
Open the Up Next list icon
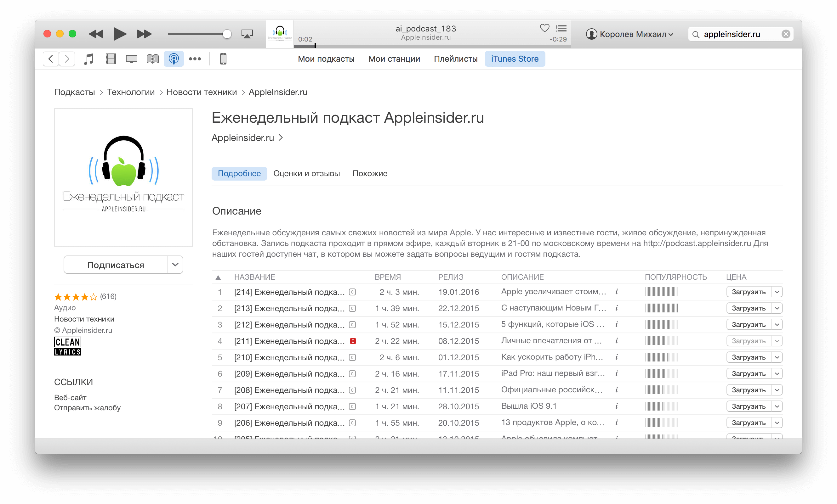click(561, 28)
